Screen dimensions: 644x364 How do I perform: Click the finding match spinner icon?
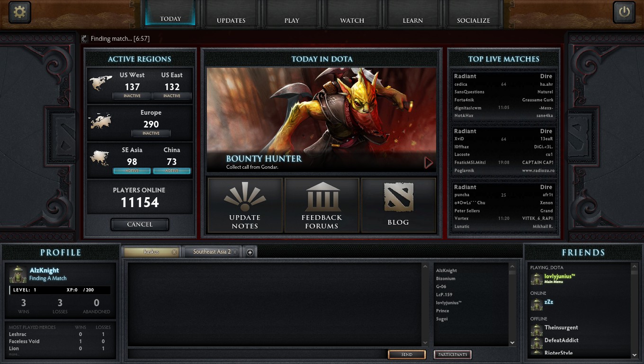coord(84,39)
